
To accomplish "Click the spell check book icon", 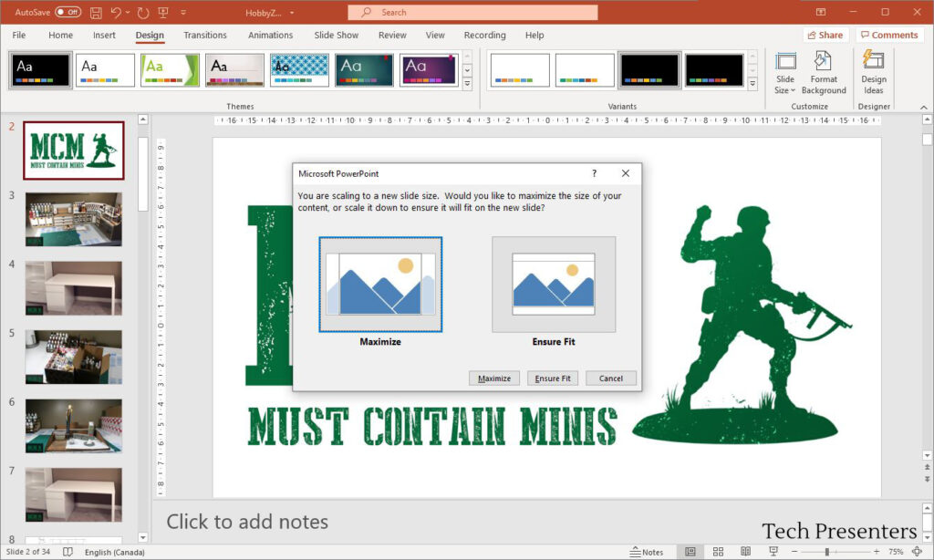I will tap(67, 553).
